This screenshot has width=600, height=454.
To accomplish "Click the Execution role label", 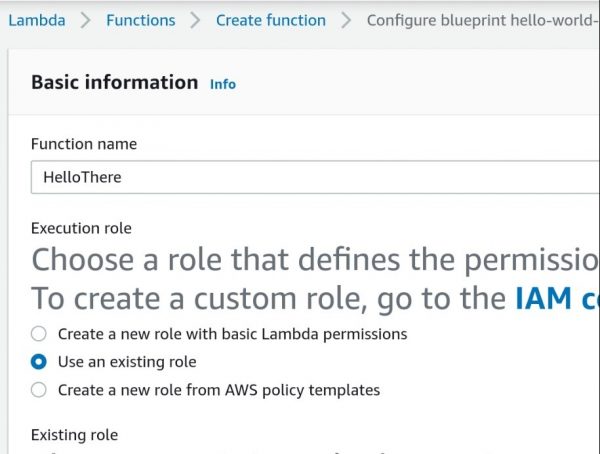I will click(81, 228).
